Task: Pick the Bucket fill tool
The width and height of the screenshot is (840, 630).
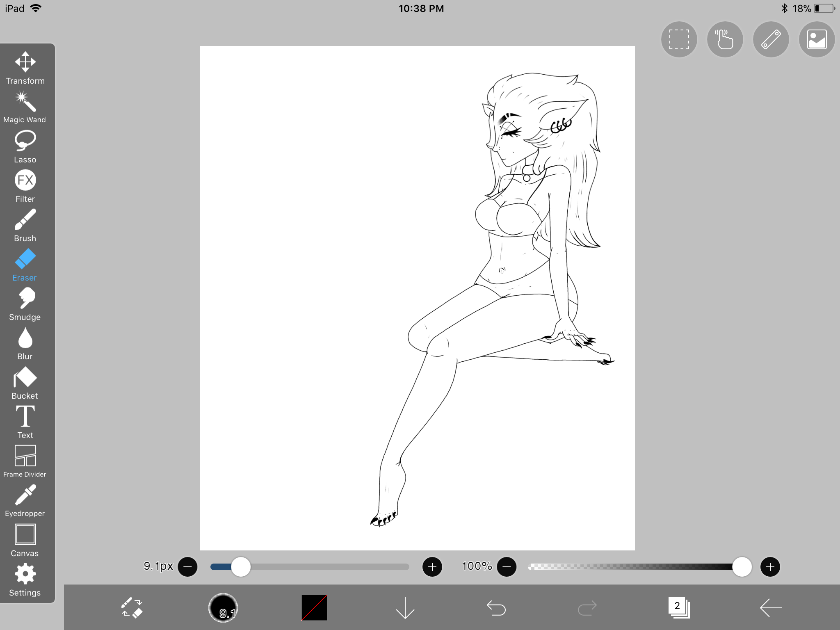Action: (x=25, y=383)
